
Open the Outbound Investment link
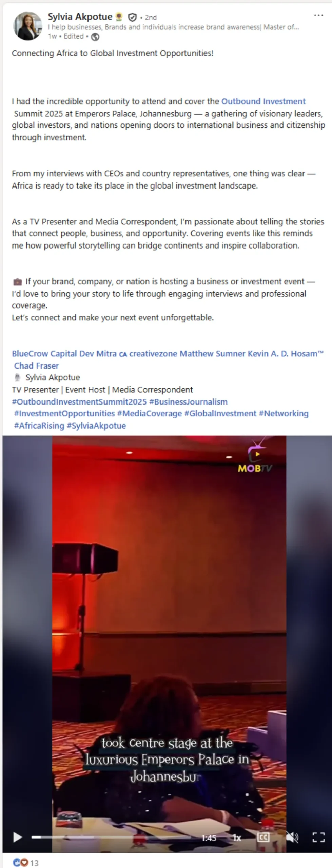click(263, 101)
